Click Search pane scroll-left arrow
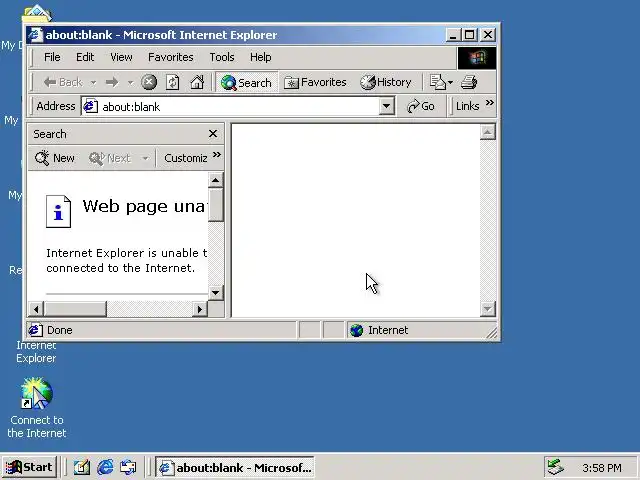 pos(36,309)
